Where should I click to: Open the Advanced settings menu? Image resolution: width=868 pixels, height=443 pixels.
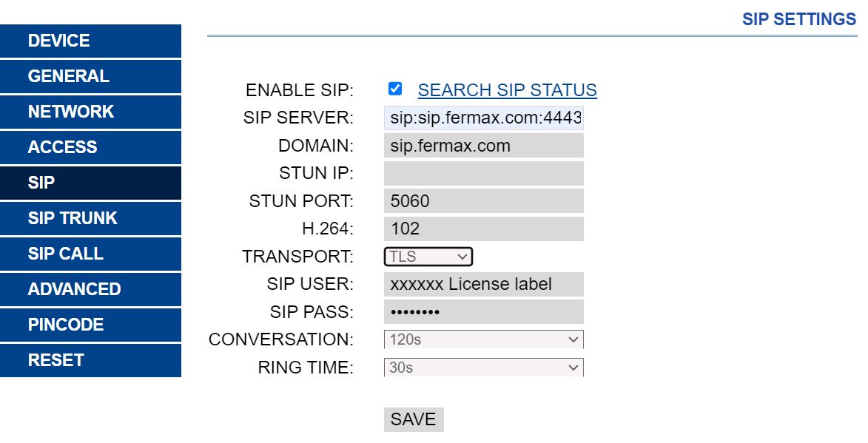click(x=91, y=289)
